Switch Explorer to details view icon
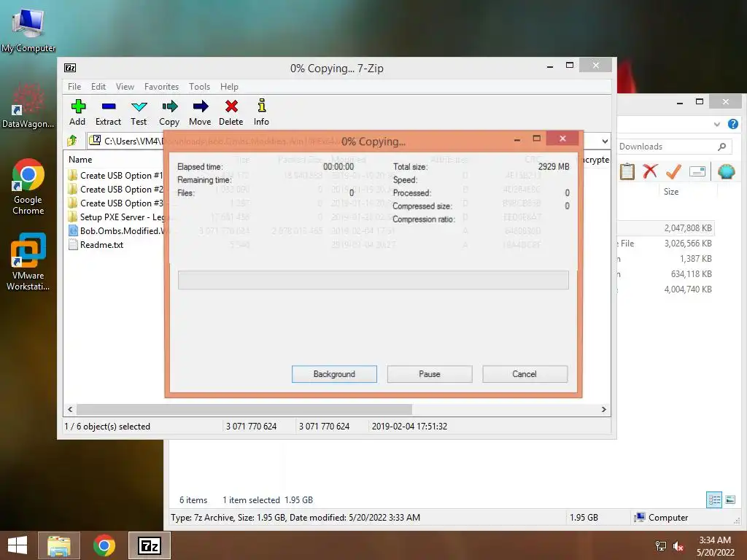 tap(713, 499)
